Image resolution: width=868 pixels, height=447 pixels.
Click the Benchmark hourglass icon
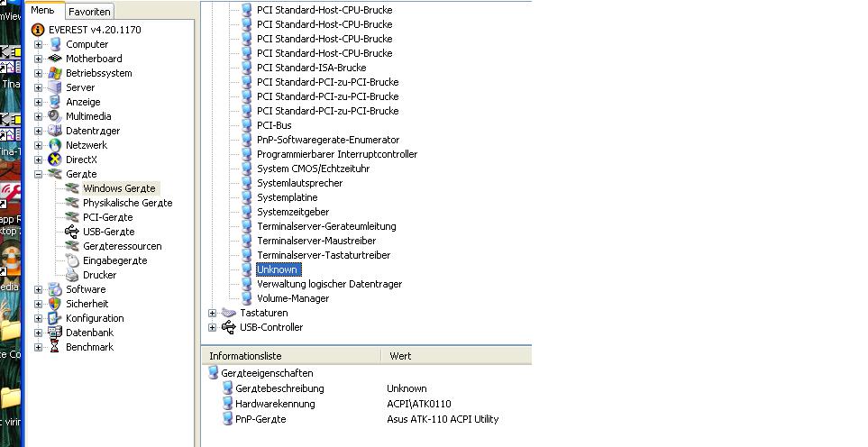55,347
